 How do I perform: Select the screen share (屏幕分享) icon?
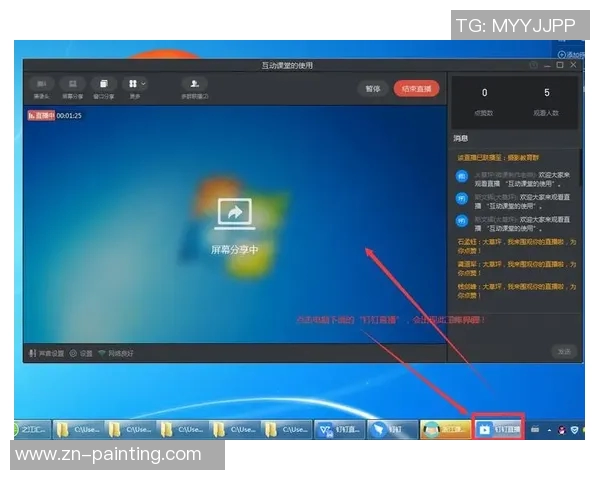tap(73, 86)
